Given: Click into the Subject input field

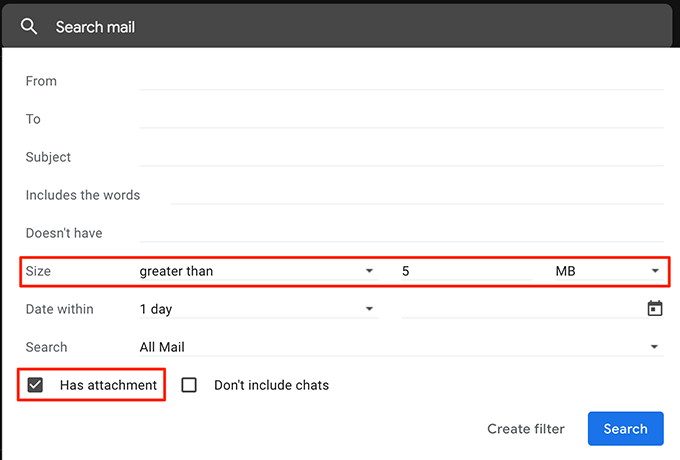Looking at the screenshot, I should (x=400, y=157).
